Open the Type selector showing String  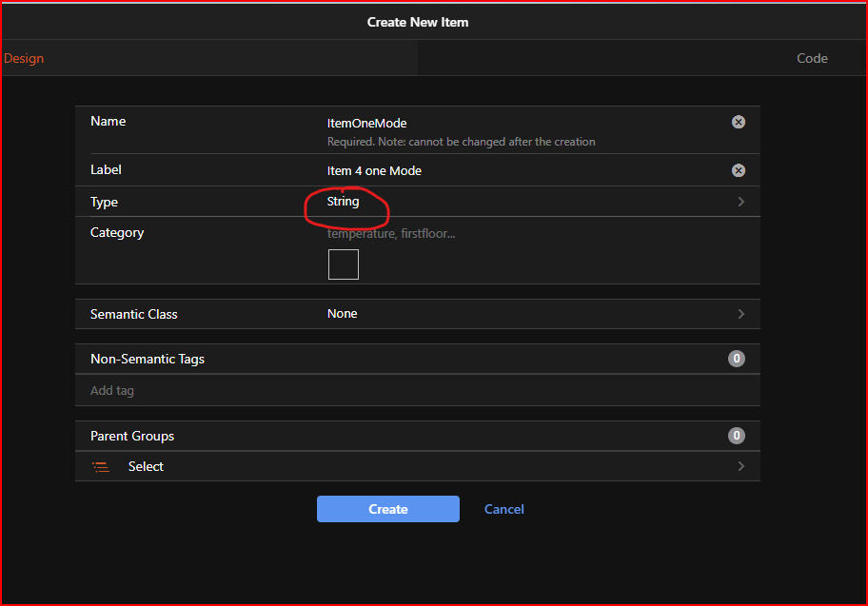[x=344, y=202]
